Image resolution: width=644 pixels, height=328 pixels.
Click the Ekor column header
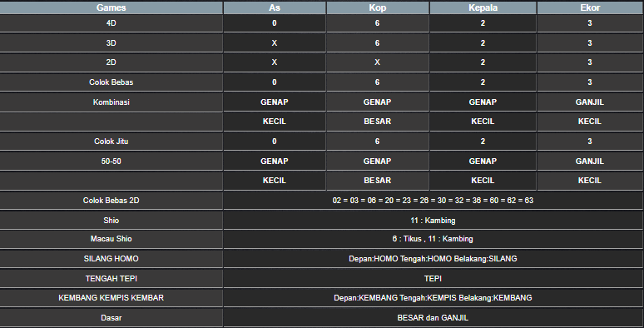590,7
